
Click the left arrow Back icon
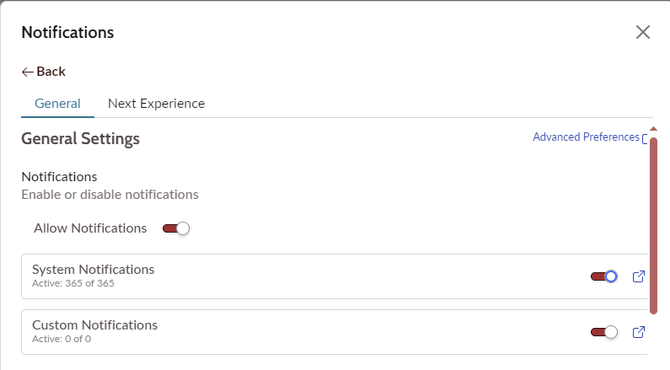(x=27, y=72)
